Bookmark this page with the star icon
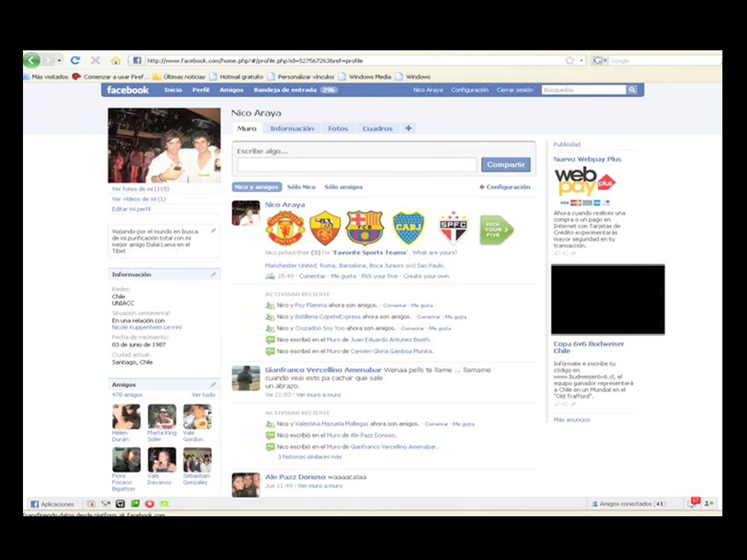 click(x=570, y=60)
